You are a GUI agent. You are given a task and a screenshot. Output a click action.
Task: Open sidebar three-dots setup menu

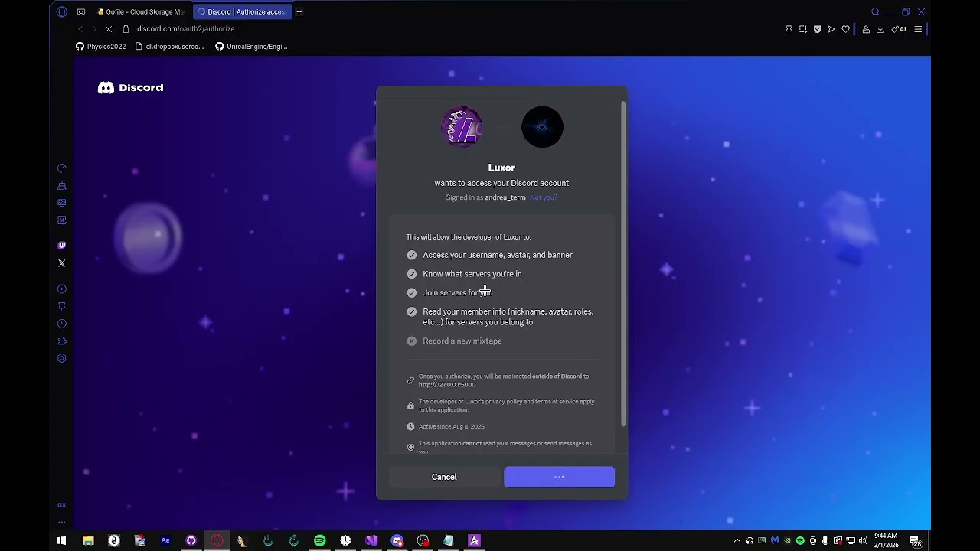62,523
